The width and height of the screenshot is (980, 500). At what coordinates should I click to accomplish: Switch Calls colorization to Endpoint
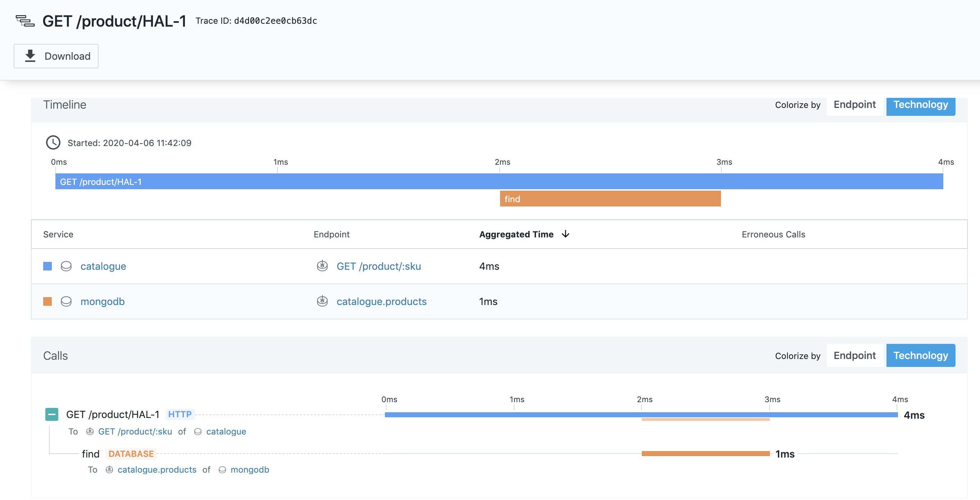coord(854,355)
